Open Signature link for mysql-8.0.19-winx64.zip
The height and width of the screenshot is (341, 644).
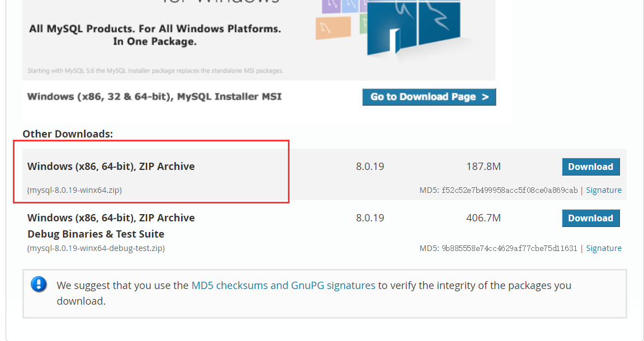point(603,190)
